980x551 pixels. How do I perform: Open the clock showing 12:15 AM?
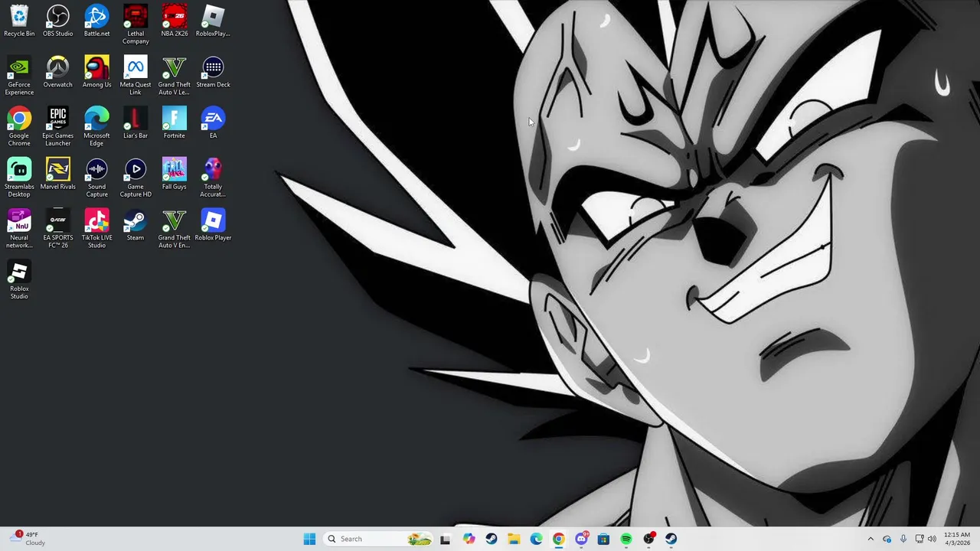pos(957,539)
